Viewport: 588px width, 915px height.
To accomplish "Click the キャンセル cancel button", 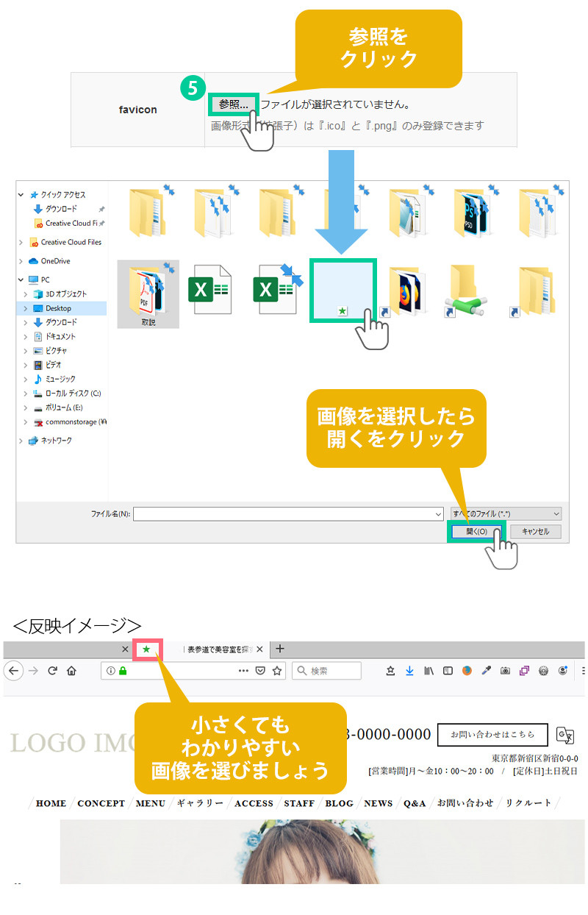I will pos(535,531).
